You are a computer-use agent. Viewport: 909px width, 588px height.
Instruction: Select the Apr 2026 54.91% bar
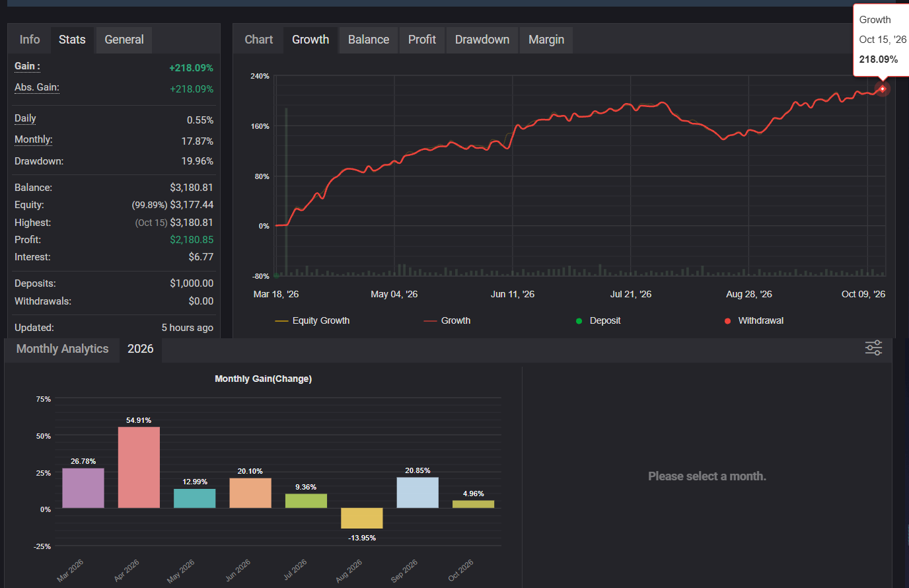point(139,468)
